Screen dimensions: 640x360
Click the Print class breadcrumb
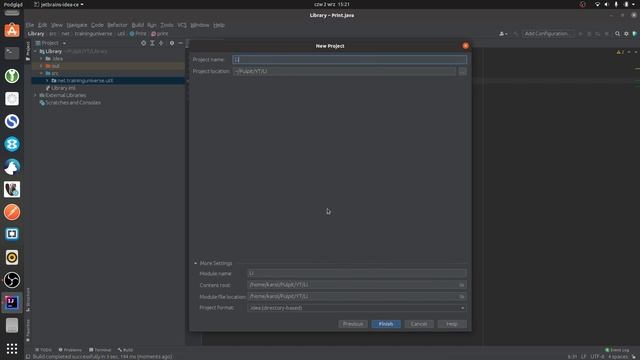[138, 34]
